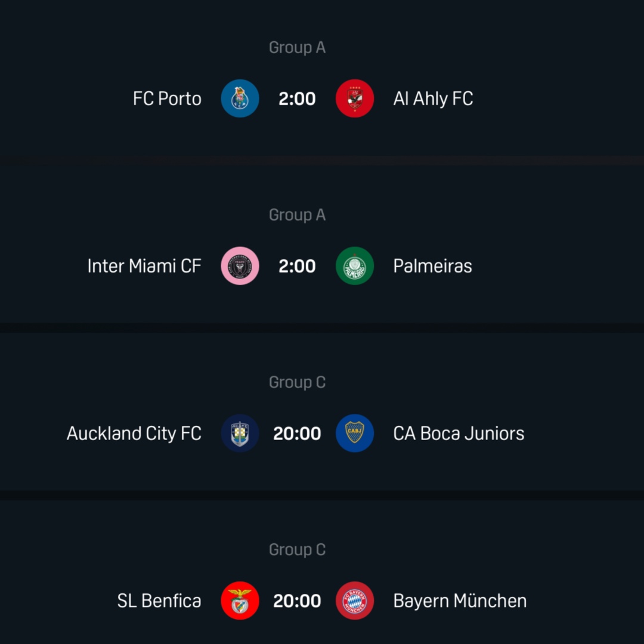
Task: Click the Inter Miami CF team name
Action: pyautogui.click(x=144, y=266)
